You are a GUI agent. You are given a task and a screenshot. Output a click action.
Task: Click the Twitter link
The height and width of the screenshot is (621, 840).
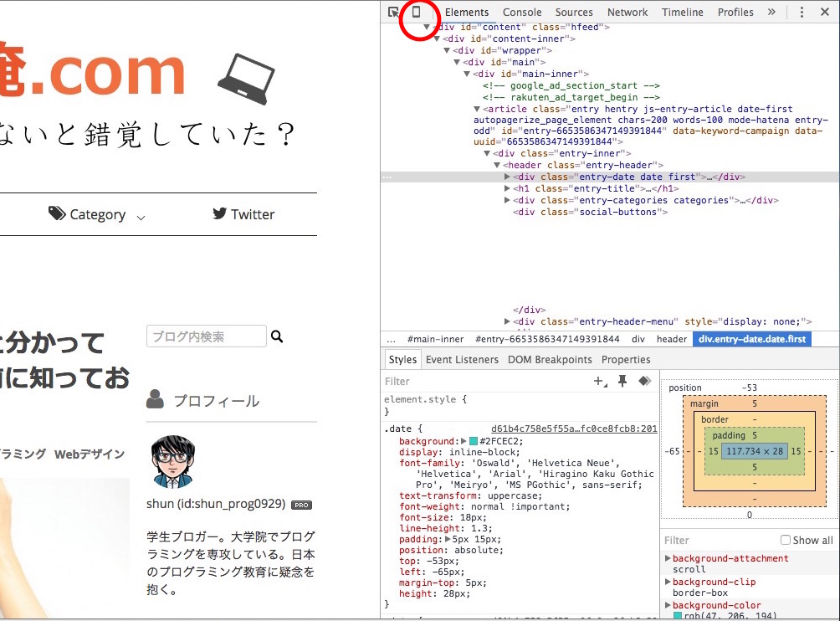[x=243, y=214]
